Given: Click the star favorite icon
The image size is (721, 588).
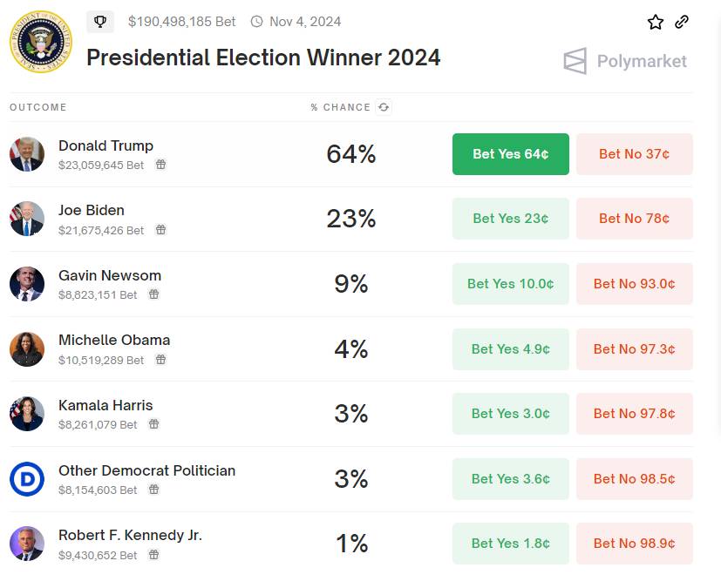Looking at the screenshot, I should click(656, 22).
